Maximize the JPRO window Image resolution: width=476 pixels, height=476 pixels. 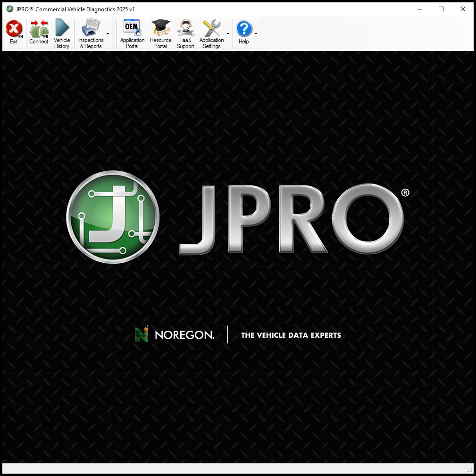pos(441,8)
